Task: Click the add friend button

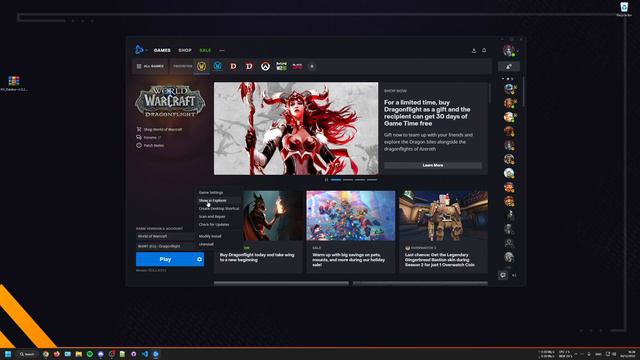Action: click(x=509, y=66)
